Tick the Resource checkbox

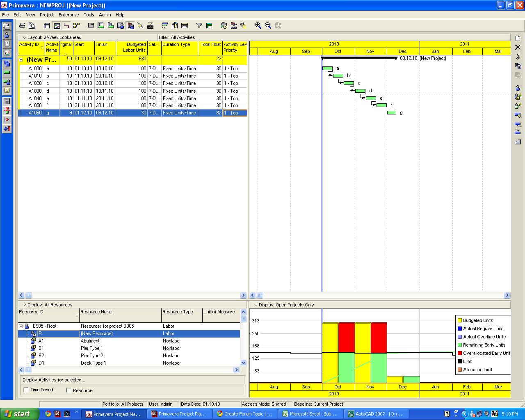tap(68, 390)
